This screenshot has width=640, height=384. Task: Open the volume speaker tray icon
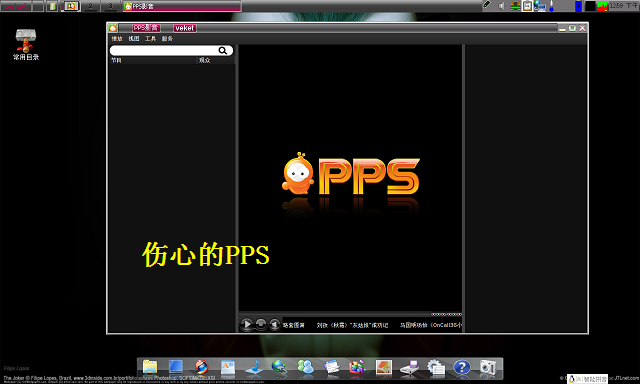(502, 6)
